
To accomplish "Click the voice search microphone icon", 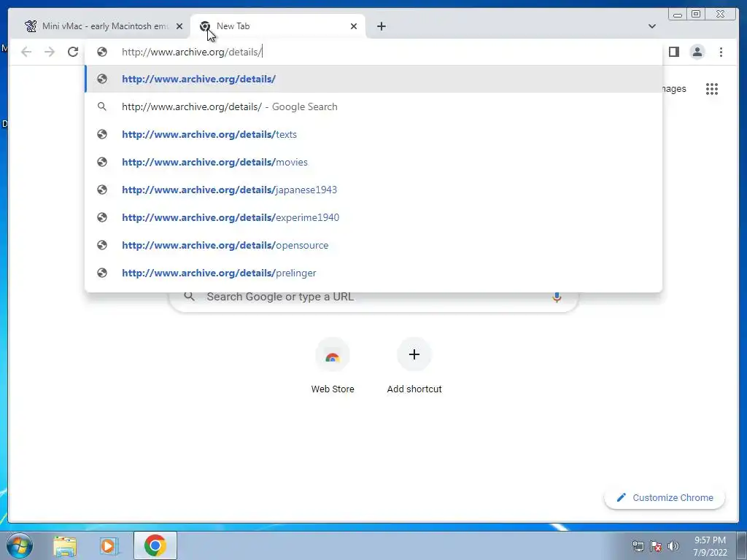I will click(x=557, y=297).
